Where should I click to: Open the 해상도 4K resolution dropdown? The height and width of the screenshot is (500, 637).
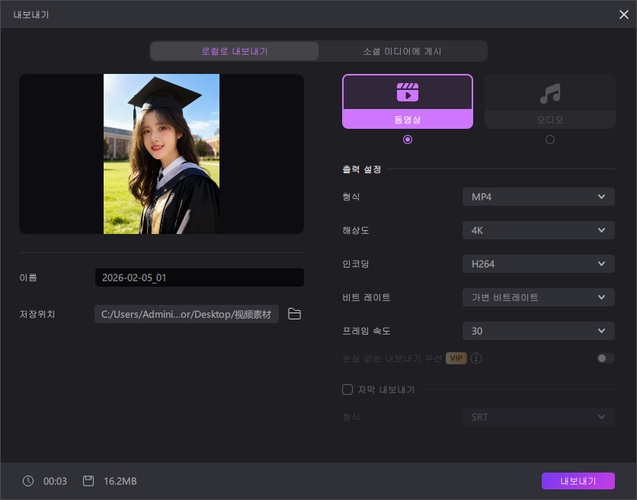(x=538, y=230)
